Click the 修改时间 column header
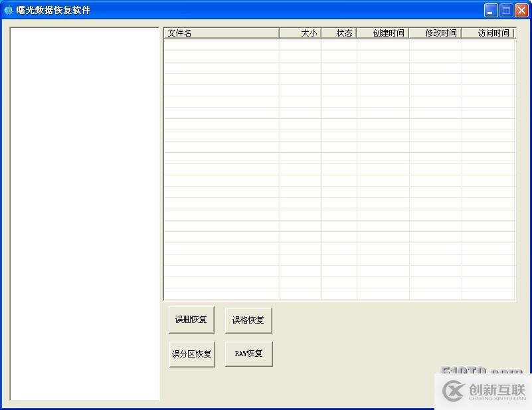This screenshot has width=532, height=410. (435, 33)
